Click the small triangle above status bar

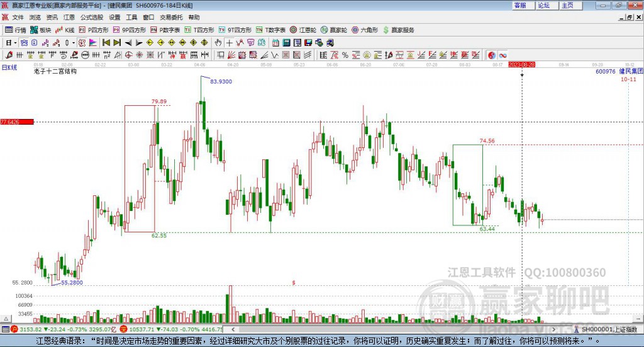coord(6,319)
